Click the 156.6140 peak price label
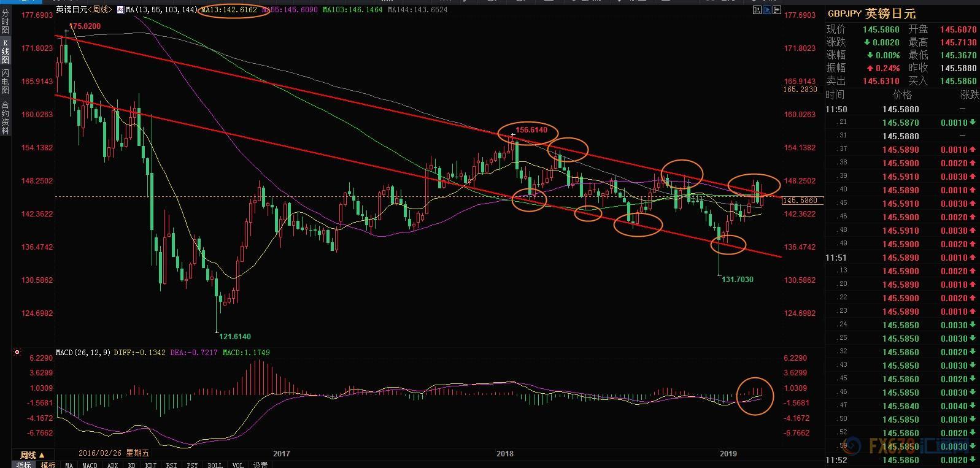980x468 pixels. 531,130
